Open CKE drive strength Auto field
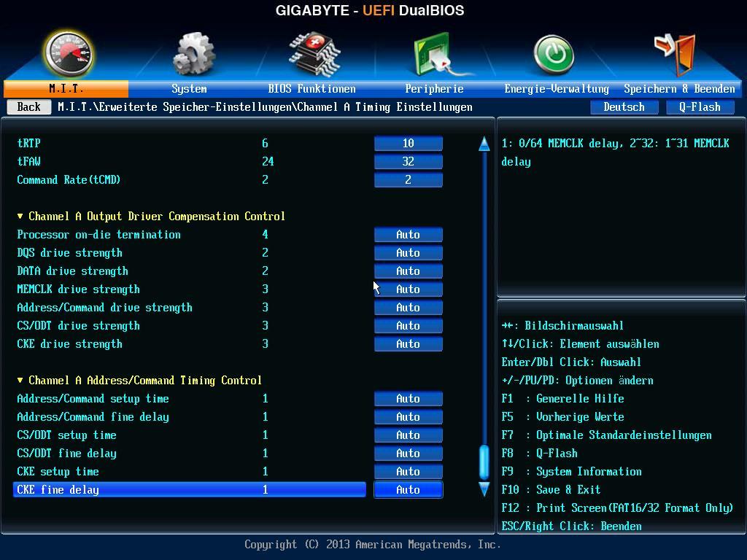The width and height of the screenshot is (747, 560). [x=409, y=344]
